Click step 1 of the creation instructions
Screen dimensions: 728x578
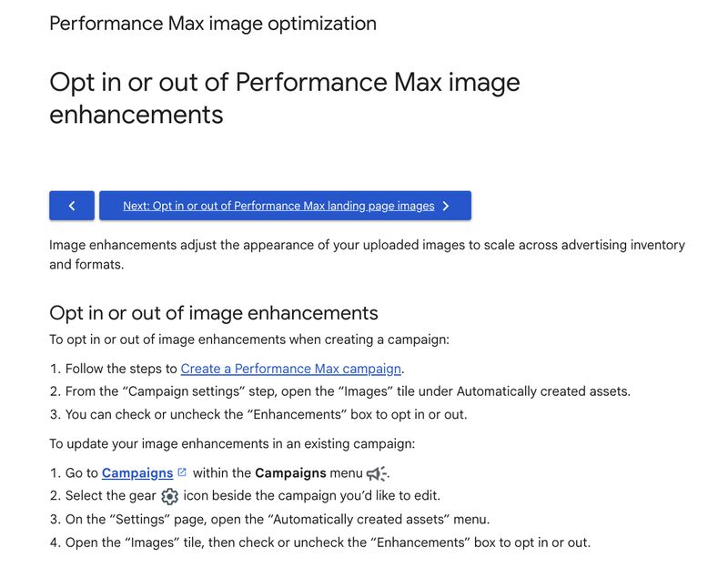[230, 368]
